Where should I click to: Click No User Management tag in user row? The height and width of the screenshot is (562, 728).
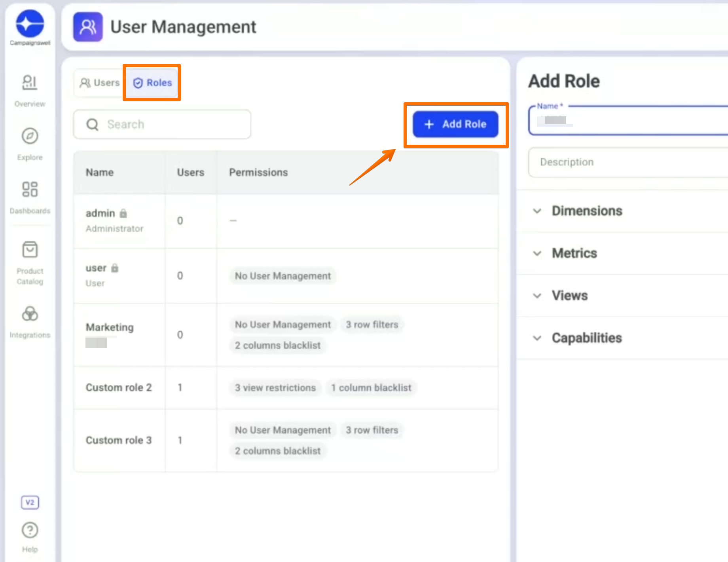click(283, 276)
